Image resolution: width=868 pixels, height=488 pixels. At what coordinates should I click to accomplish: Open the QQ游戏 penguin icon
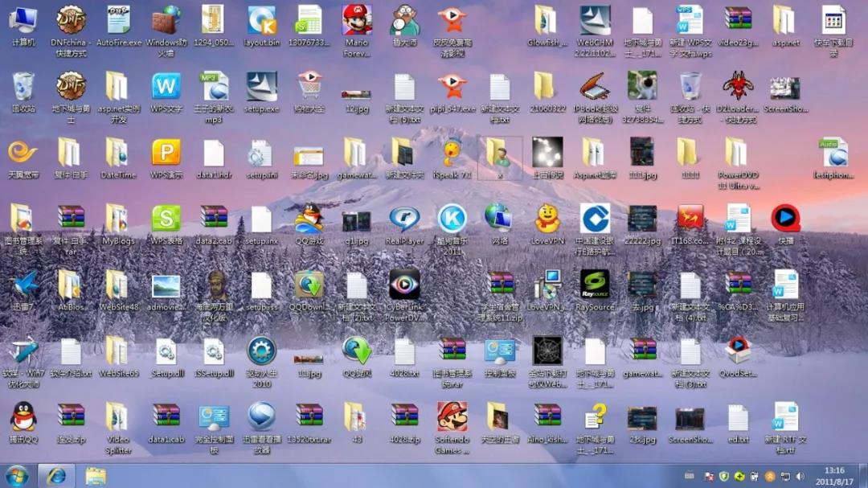coord(309,218)
